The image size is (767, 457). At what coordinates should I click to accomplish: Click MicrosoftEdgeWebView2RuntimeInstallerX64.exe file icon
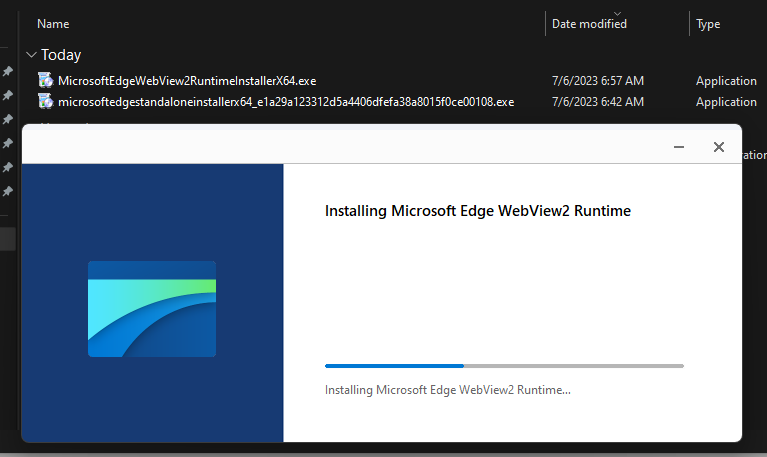tap(45, 80)
